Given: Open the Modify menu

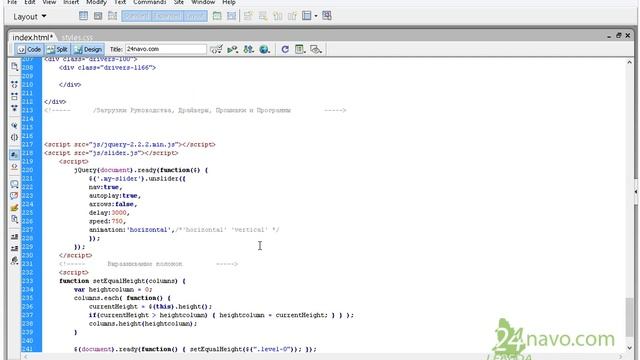Looking at the screenshot, I should click(x=96, y=2).
